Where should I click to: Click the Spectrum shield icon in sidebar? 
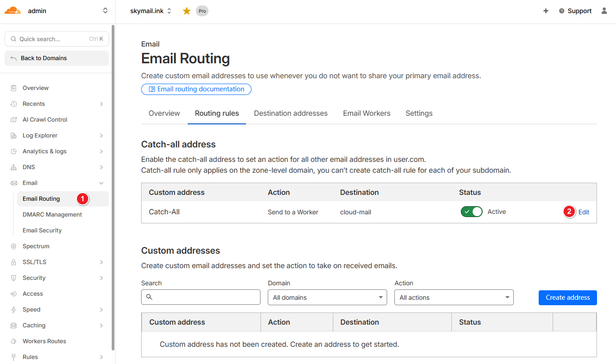click(x=14, y=246)
